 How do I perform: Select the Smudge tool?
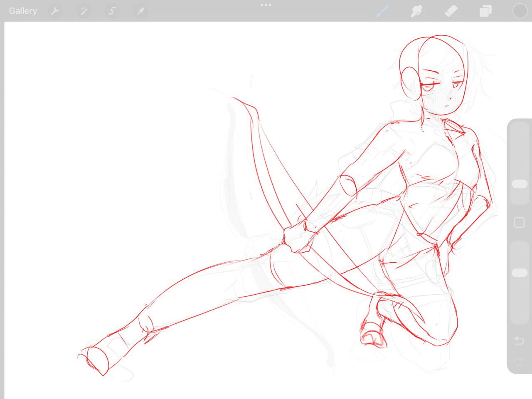click(416, 11)
